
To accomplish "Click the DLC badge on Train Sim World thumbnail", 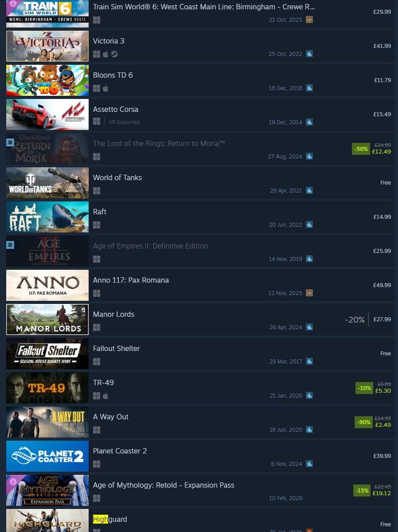I will tap(13, 4).
